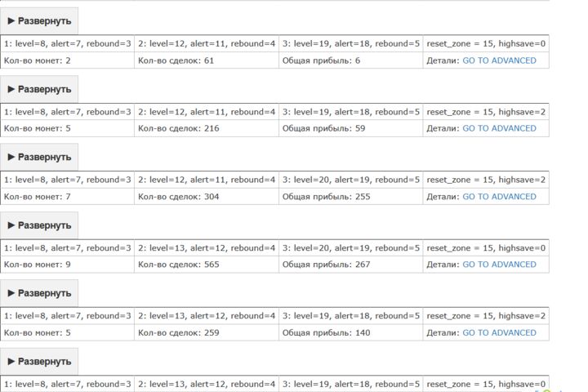Select the '1: level=8' cell in 61-trades table
This screenshot has height=392, width=588.
(x=68, y=43)
